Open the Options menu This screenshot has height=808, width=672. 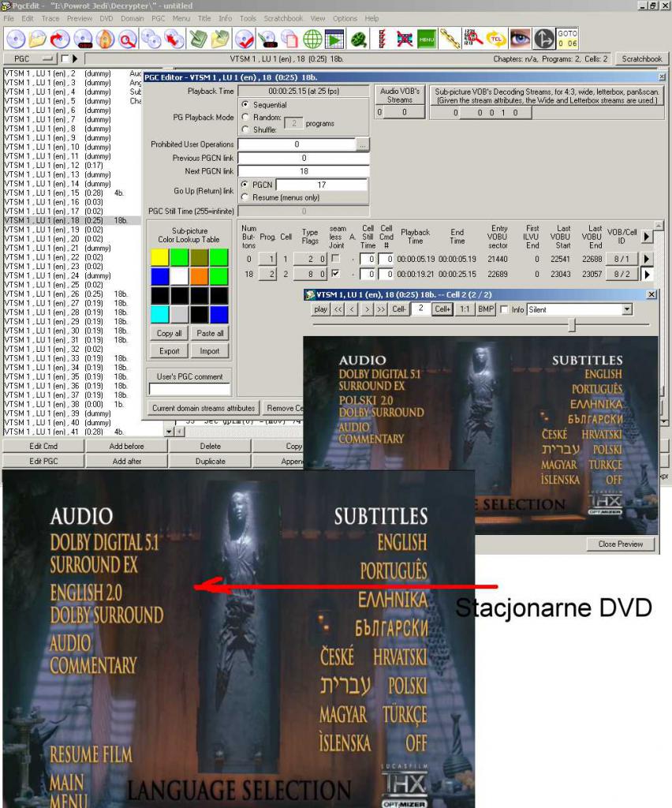(x=345, y=18)
